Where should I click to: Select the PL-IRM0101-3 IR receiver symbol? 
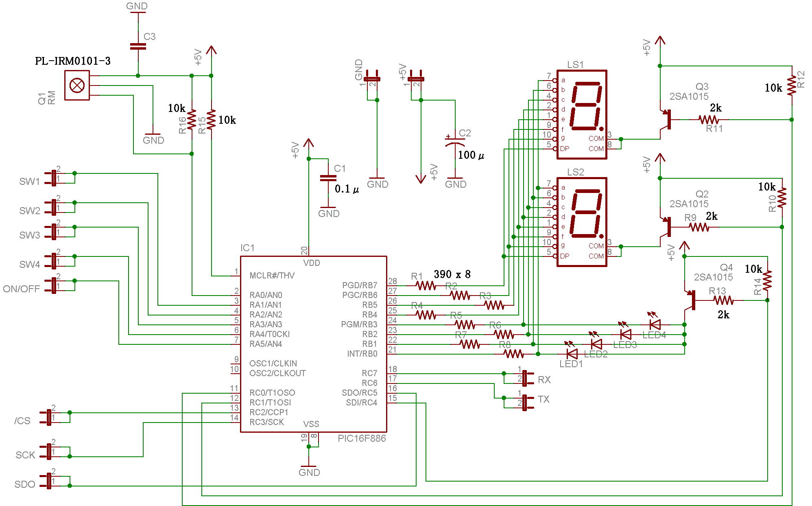(x=77, y=85)
